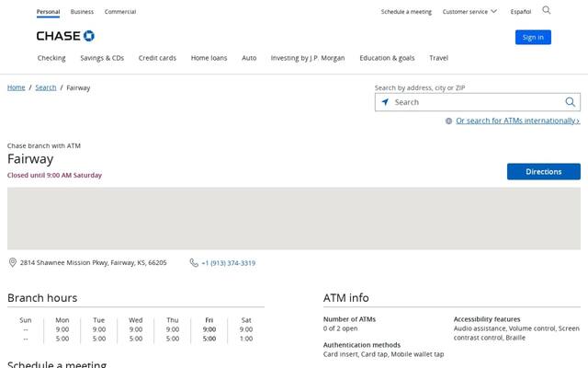588x368 pixels.
Task: Click the Tue hours column
Action: pyautogui.click(x=99, y=329)
